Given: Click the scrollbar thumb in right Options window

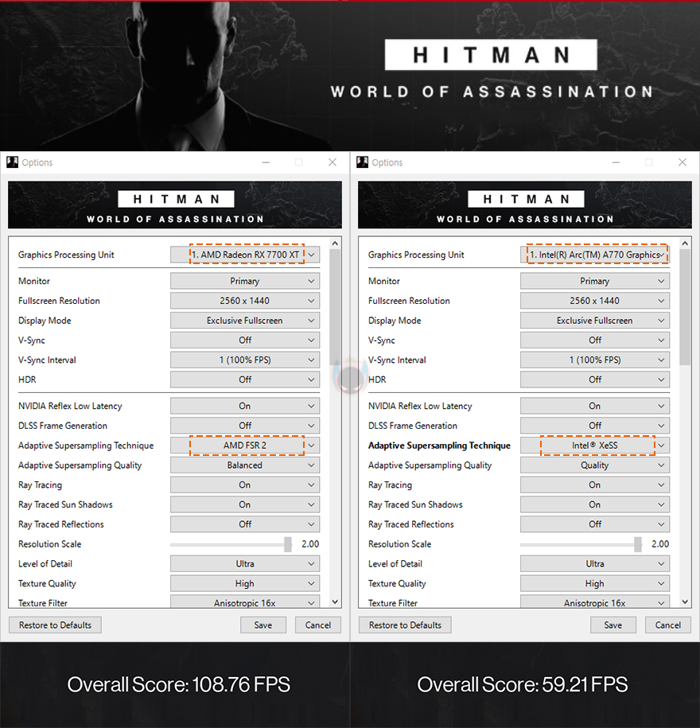Looking at the screenshot, I should click(x=685, y=307).
